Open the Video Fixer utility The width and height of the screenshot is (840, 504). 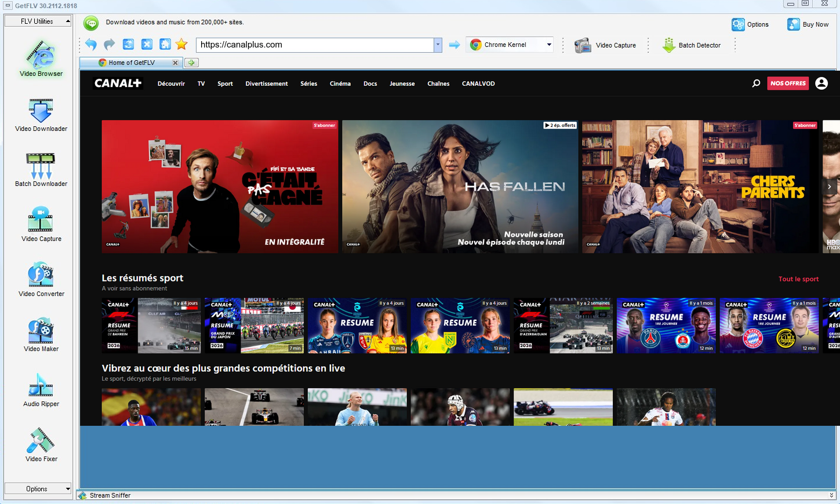coord(41,445)
